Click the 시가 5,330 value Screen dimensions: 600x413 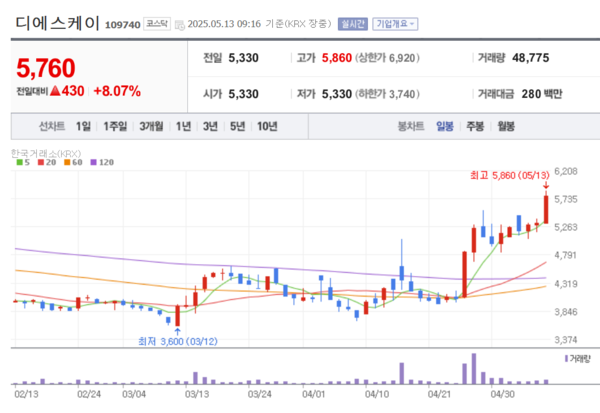click(243, 94)
